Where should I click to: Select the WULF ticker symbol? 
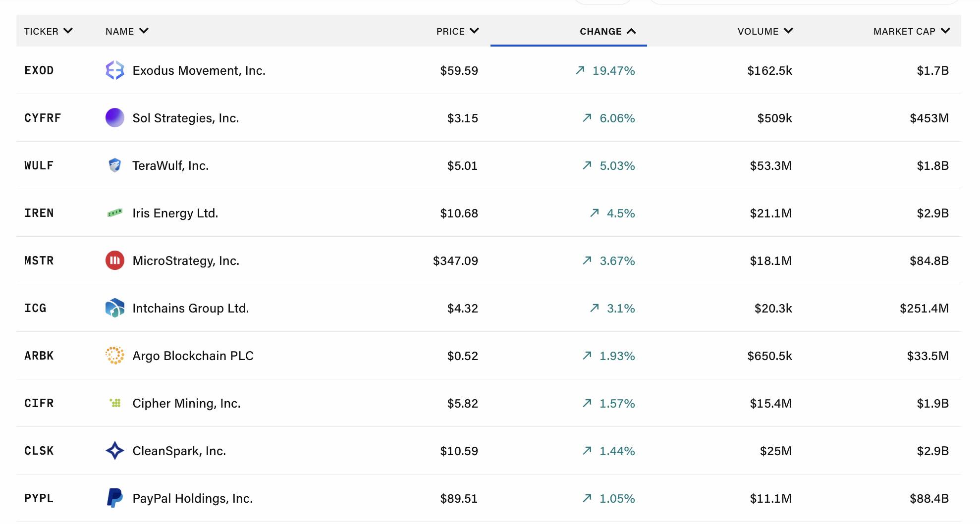pos(39,165)
